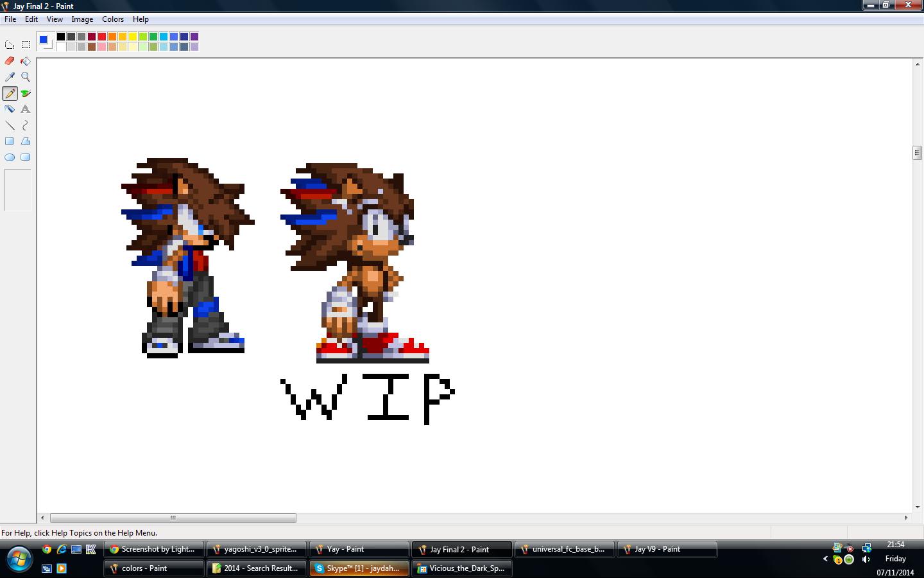Viewport: 924px width, 578px height.
Task: Show hidden tray icons arrow
Action: point(826,559)
